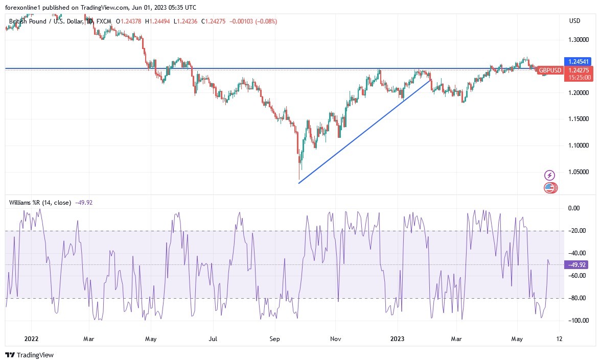The width and height of the screenshot is (601, 364).
Task: Click the 1.05000 price axis label
Action: [579, 172]
